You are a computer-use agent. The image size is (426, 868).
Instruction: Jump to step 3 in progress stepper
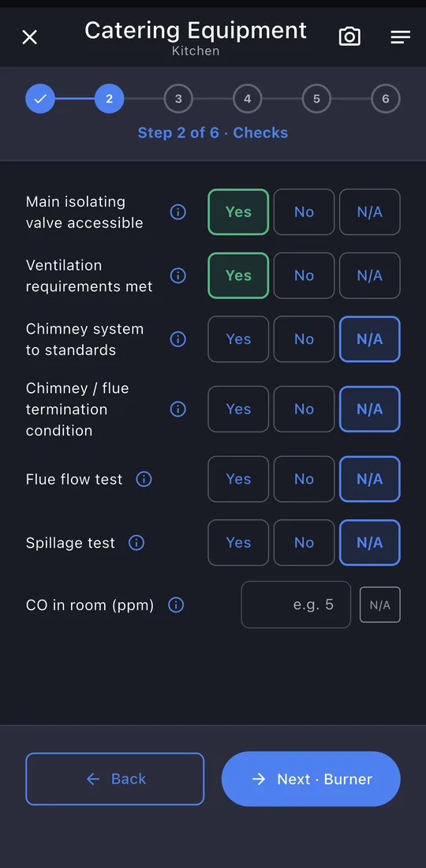point(178,99)
